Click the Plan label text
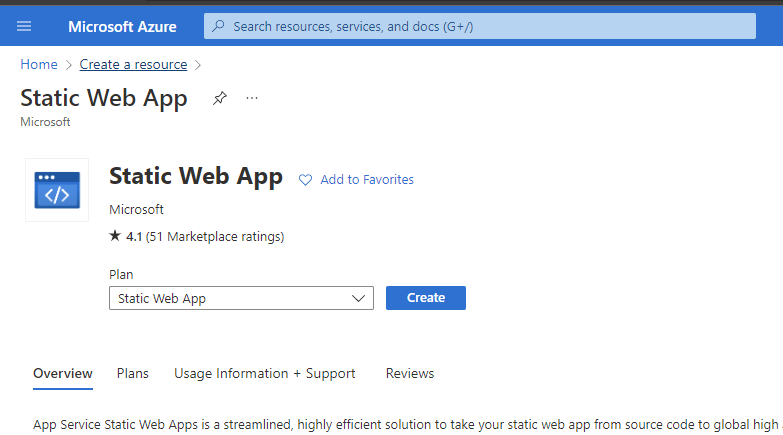Viewport: 783px width, 435px height. [121, 275]
